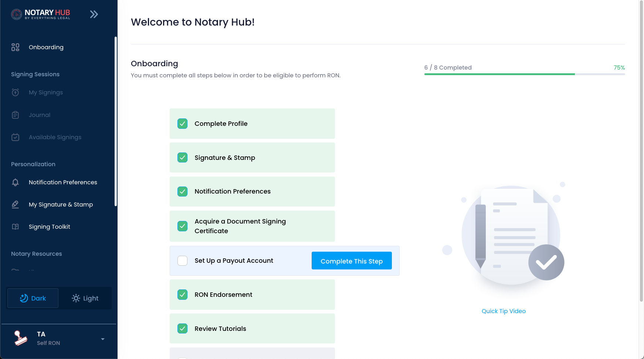Open Available Signings menu item
Image resolution: width=644 pixels, height=359 pixels.
[55, 137]
